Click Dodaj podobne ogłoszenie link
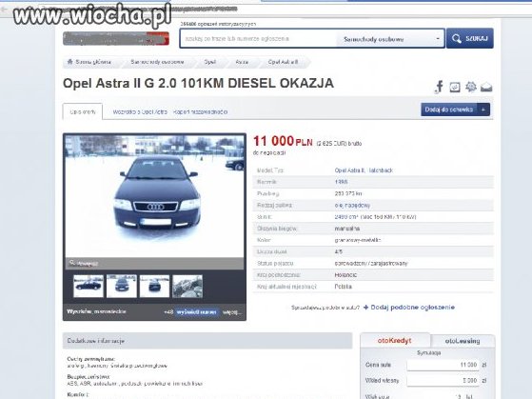This screenshot has width=532, height=399. point(409,308)
